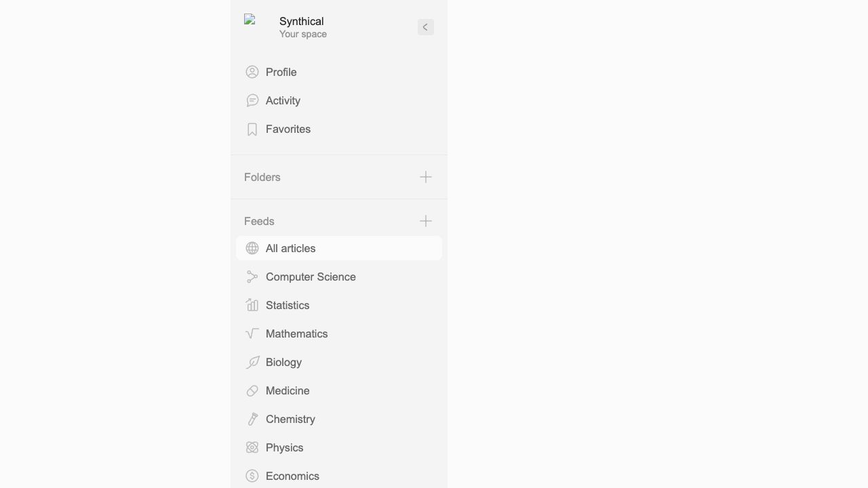Click the Economics dollar coin icon

(x=252, y=476)
